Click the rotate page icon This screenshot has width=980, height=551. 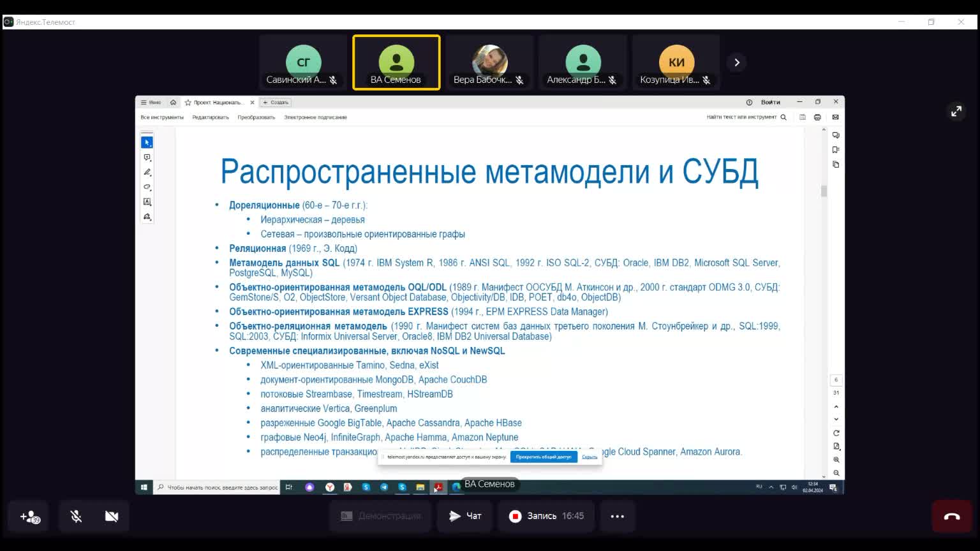pyautogui.click(x=836, y=433)
